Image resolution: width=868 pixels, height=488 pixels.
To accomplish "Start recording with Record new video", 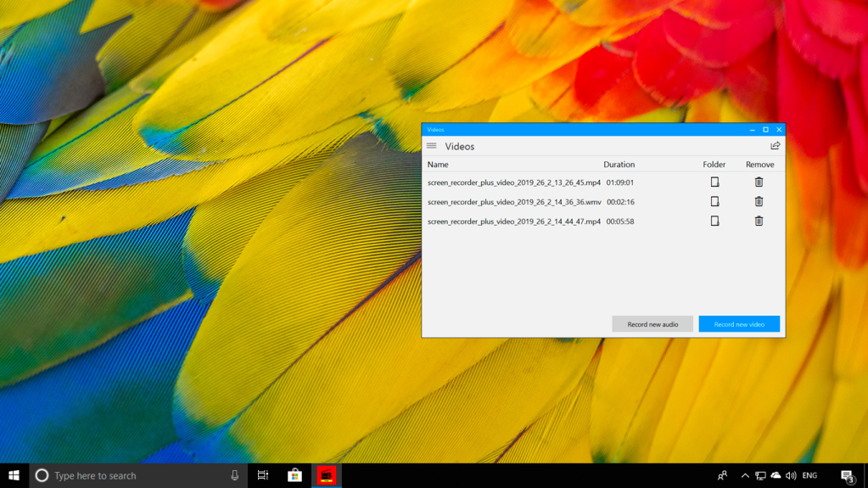I will (738, 324).
